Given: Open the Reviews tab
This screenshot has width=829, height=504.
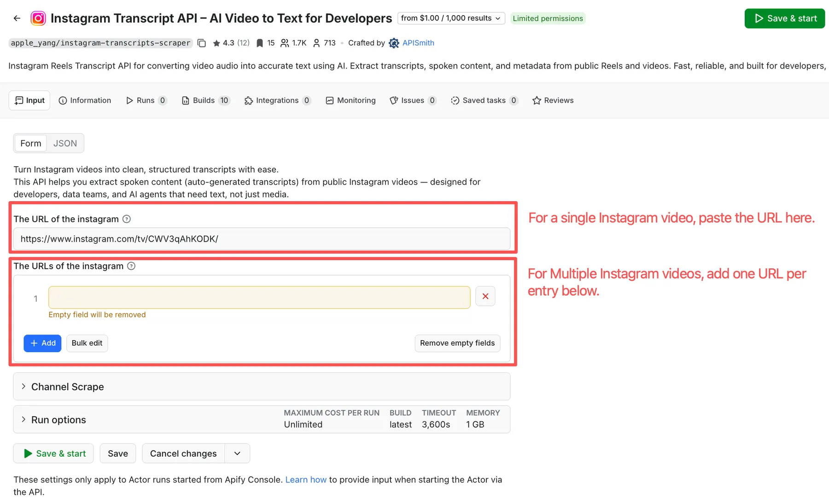Looking at the screenshot, I should [x=553, y=100].
